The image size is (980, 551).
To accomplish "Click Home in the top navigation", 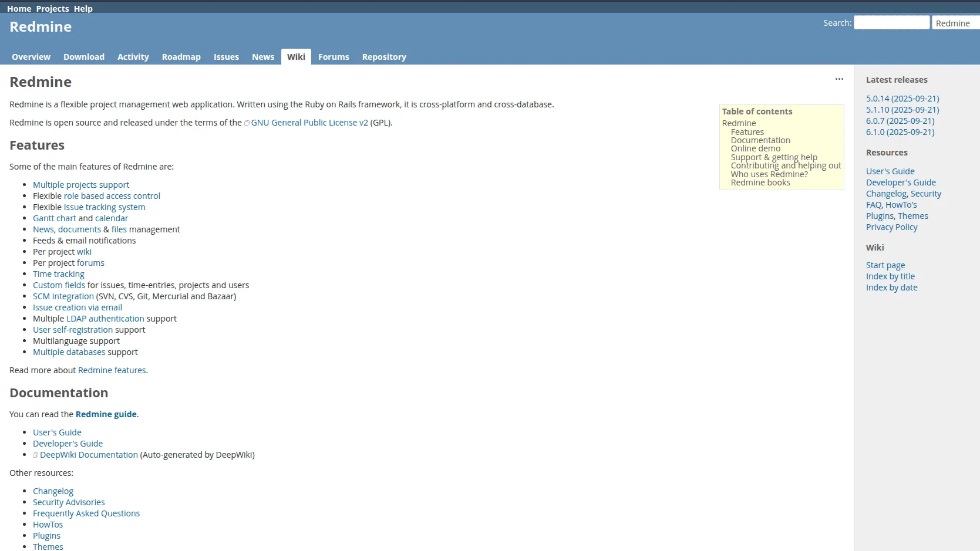I will click(19, 8).
